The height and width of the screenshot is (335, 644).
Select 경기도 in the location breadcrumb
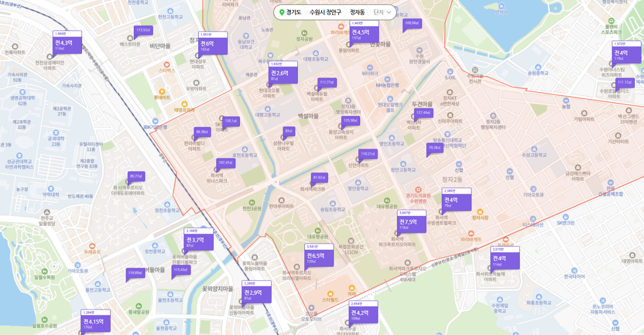294,12
